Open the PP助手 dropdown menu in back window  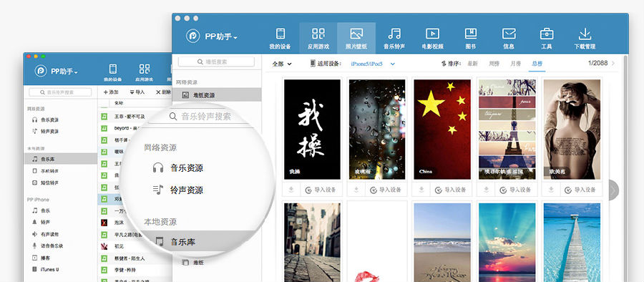tap(64, 72)
